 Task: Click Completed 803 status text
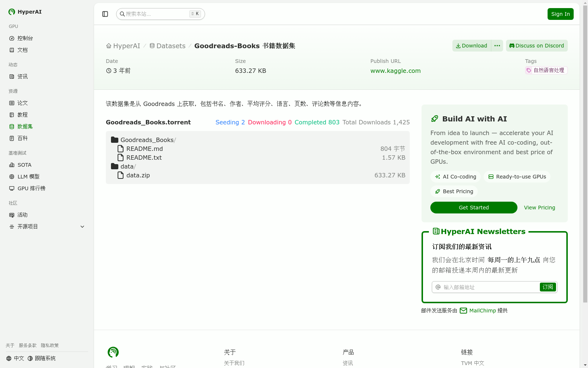[x=317, y=122]
